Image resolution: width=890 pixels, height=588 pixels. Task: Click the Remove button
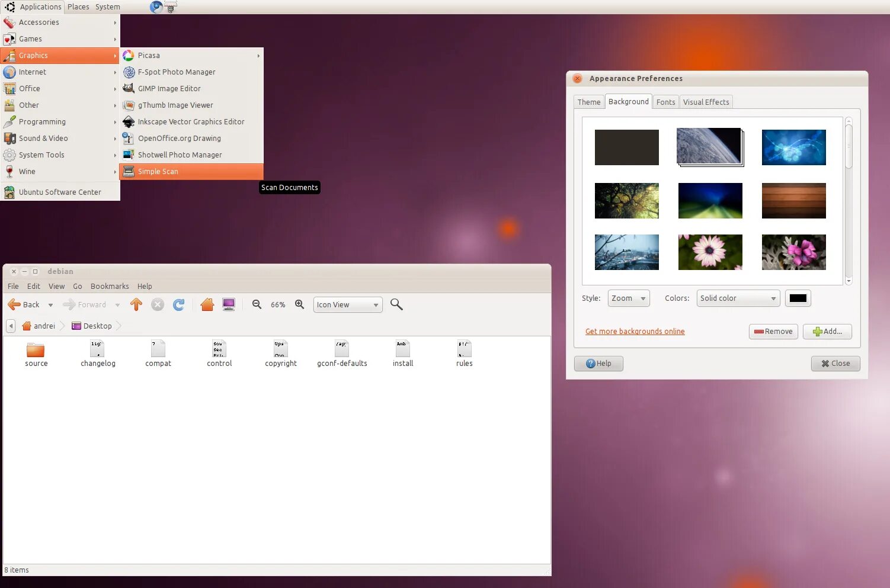click(x=773, y=332)
